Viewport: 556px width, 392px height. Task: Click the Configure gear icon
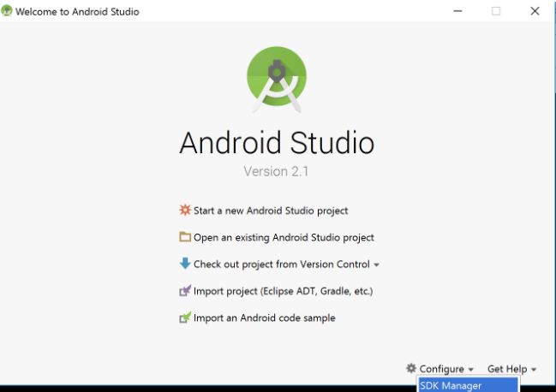pos(411,368)
